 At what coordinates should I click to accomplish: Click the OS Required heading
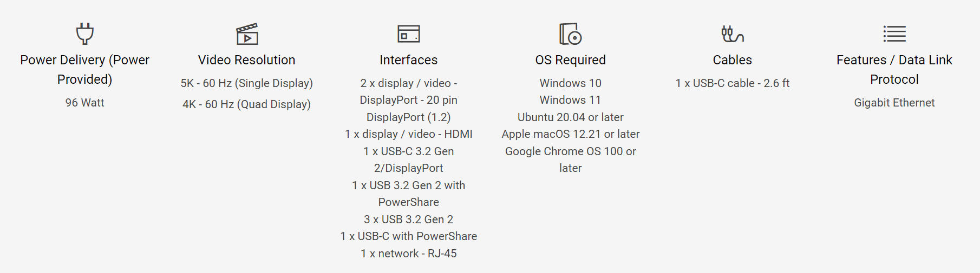(571, 60)
